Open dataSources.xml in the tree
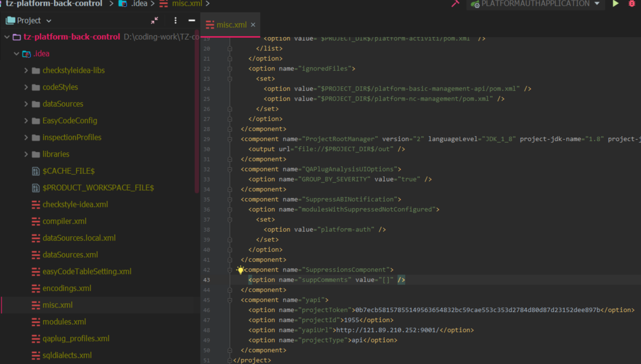This screenshot has width=641, height=364. [x=70, y=254]
